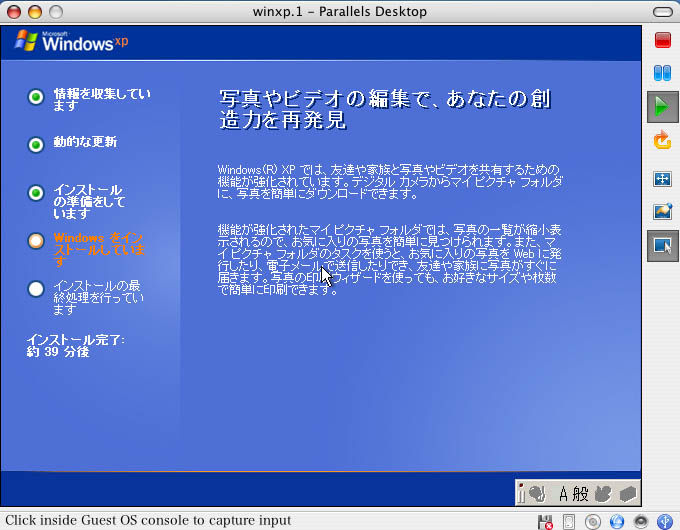Click the toolbar toggle pill in title bar
The image size is (680, 530).
[x=660, y=12]
